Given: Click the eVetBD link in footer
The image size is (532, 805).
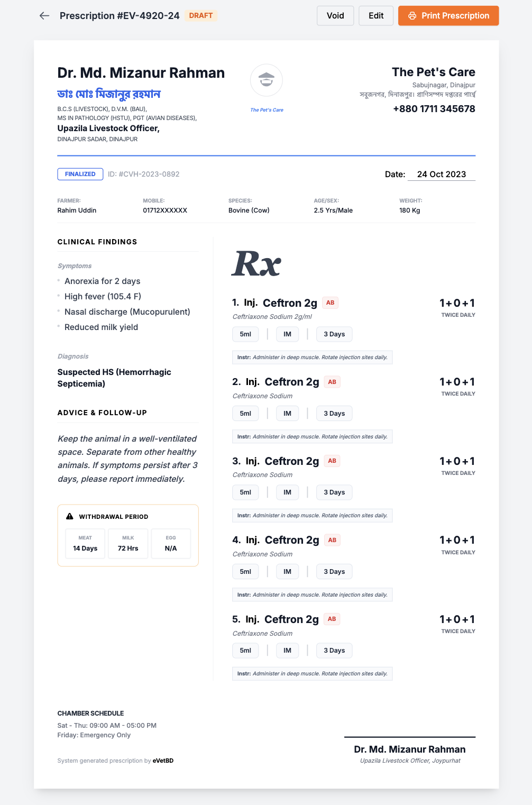Looking at the screenshot, I should [x=163, y=761].
